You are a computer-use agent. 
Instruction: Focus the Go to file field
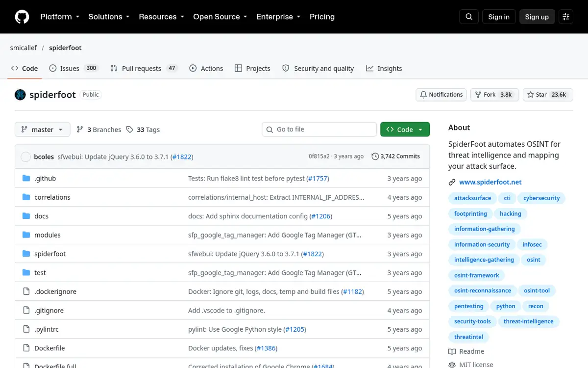pyautogui.click(x=319, y=130)
